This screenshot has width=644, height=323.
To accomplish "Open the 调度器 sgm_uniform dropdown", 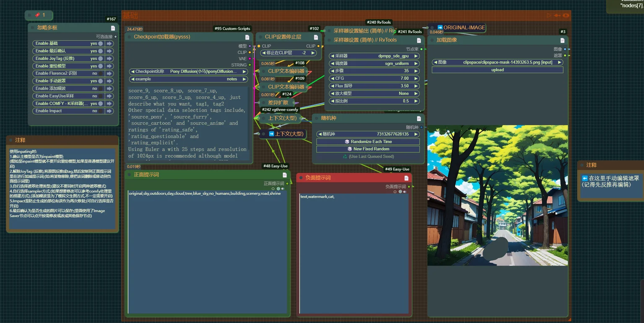I will tap(374, 64).
